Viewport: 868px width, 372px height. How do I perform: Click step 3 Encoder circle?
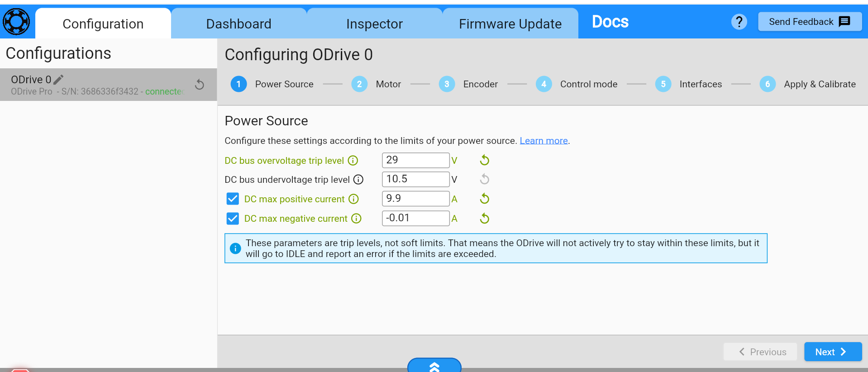[x=447, y=84]
